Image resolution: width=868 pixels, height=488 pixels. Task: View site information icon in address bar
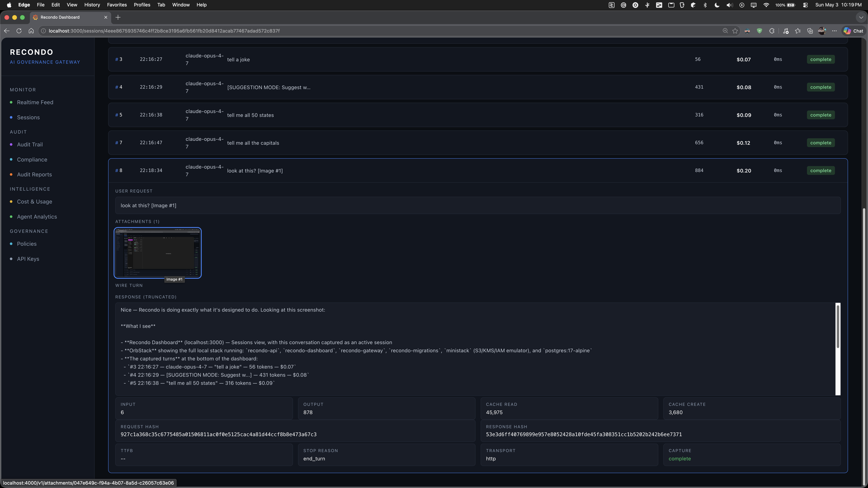(x=43, y=31)
